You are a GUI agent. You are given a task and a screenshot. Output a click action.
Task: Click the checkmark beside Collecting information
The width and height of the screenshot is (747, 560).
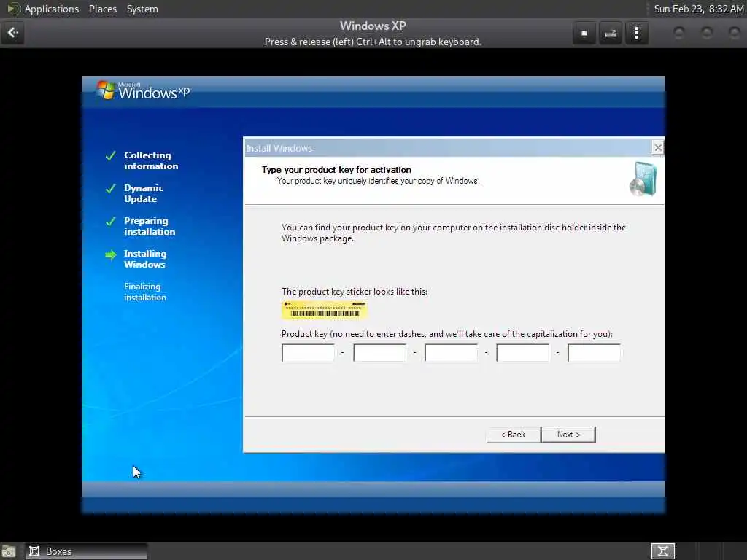click(x=111, y=156)
